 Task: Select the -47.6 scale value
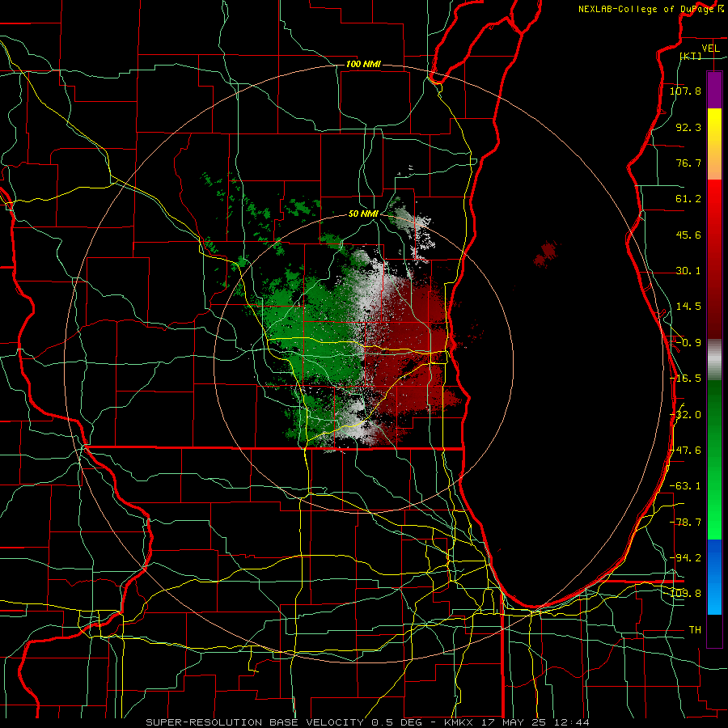click(x=685, y=451)
